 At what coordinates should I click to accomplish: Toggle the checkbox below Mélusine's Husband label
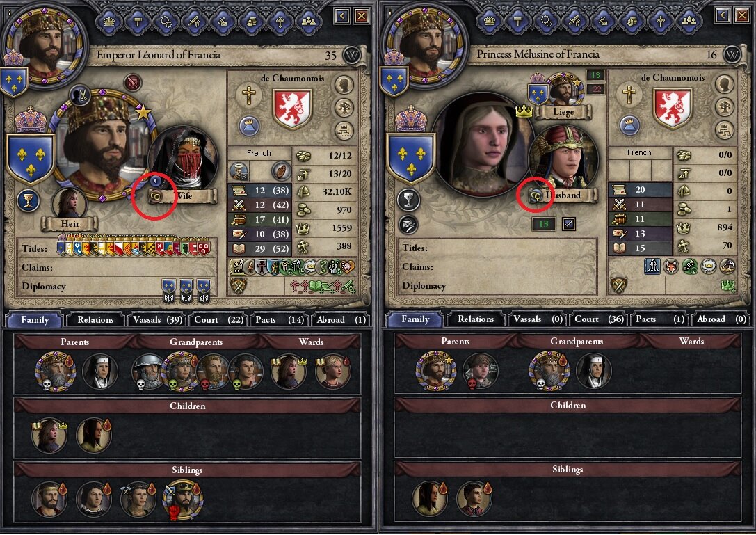[x=568, y=224]
